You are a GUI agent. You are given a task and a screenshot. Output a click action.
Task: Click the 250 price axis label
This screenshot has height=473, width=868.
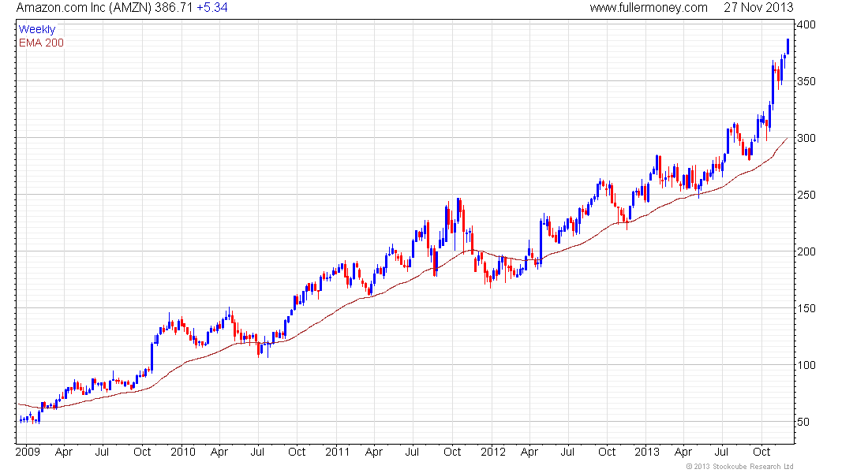pos(806,195)
